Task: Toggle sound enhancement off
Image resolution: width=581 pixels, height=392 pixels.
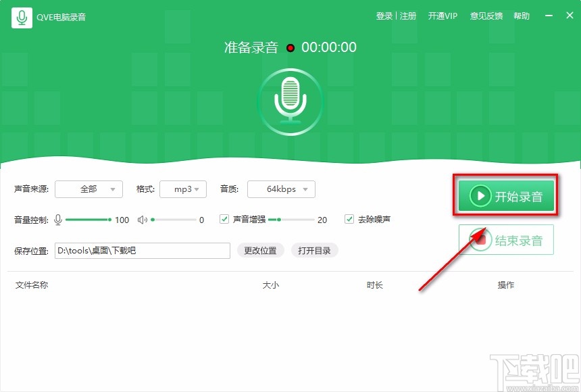Action: (224, 219)
